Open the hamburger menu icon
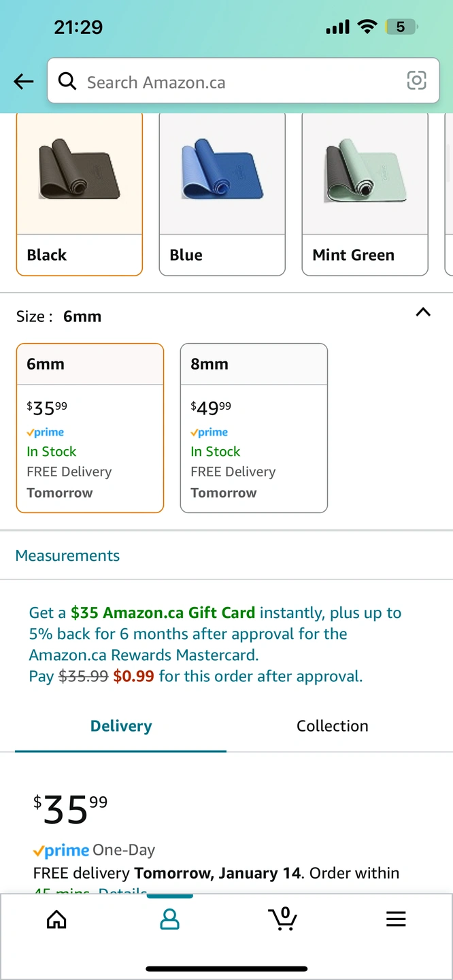The image size is (453, 980). 396,920
